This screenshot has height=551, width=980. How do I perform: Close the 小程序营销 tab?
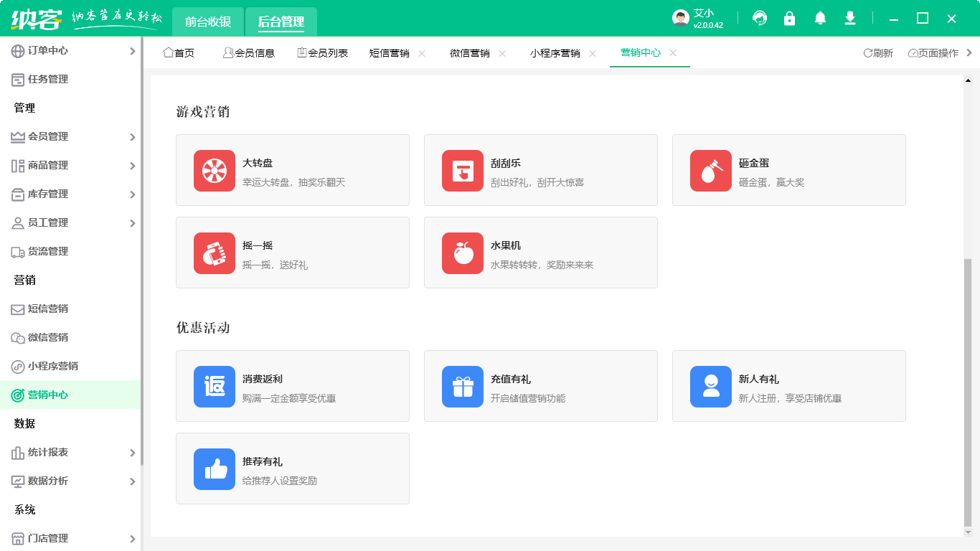[593, 53]
